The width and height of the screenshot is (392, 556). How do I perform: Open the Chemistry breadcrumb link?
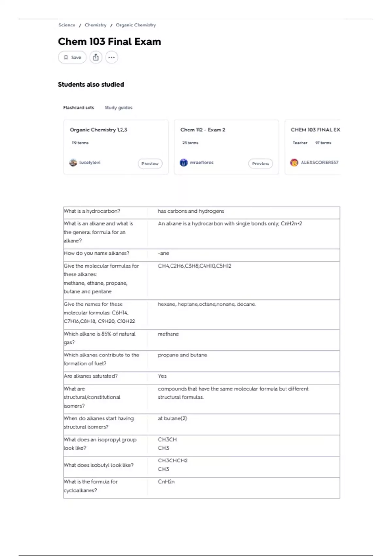pyautogui.click(x=95, y=25)
